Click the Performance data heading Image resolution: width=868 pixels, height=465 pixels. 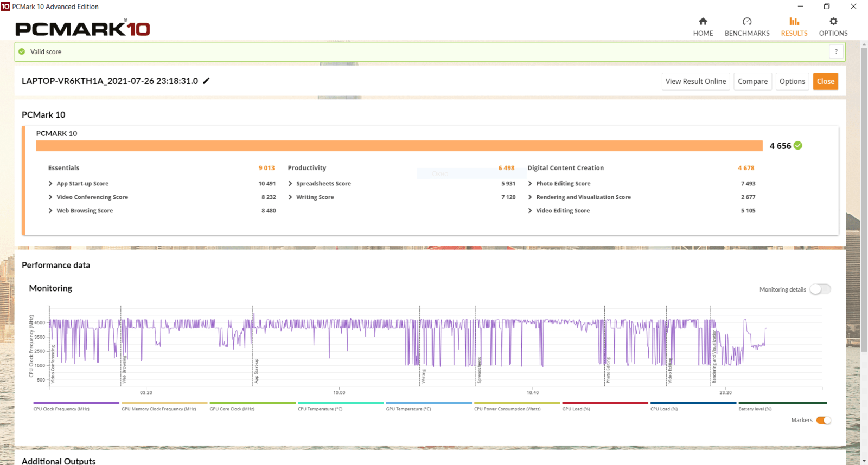click(56, 265)
